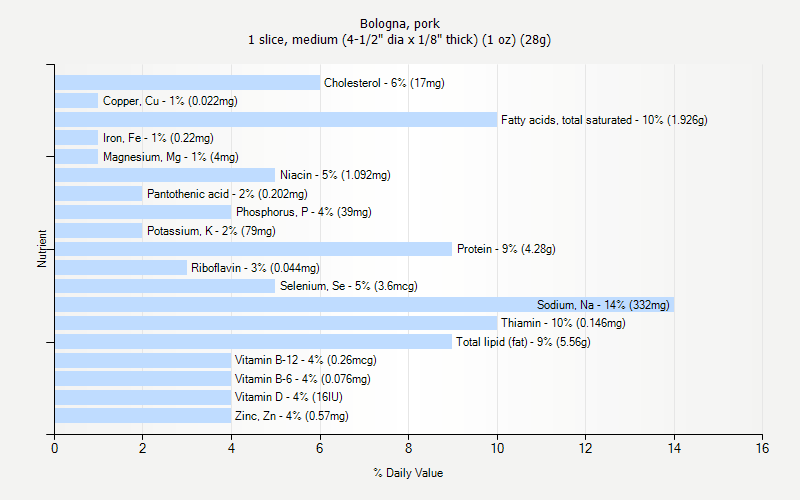Click the Sodium, Na - 14% label
Image resolution: width=800 pixels, height=500 pixels.
click(x=603, y=305)
